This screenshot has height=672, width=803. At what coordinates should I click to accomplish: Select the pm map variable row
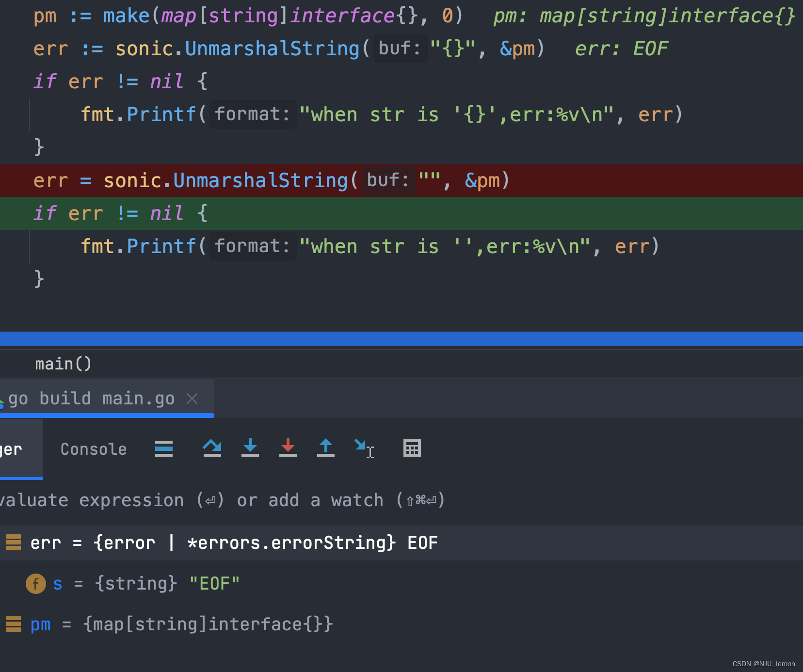pyautogui.click(x=401, y=624)
